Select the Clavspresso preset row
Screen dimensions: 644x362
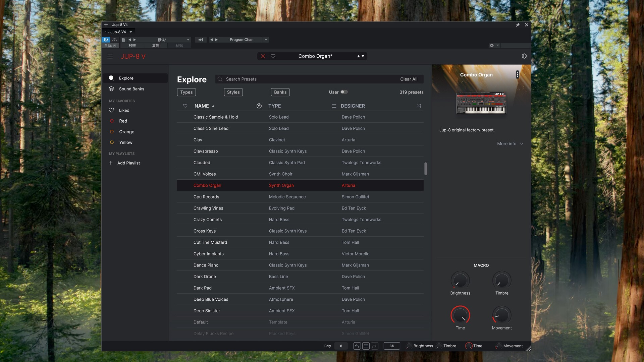click(300, 151)
